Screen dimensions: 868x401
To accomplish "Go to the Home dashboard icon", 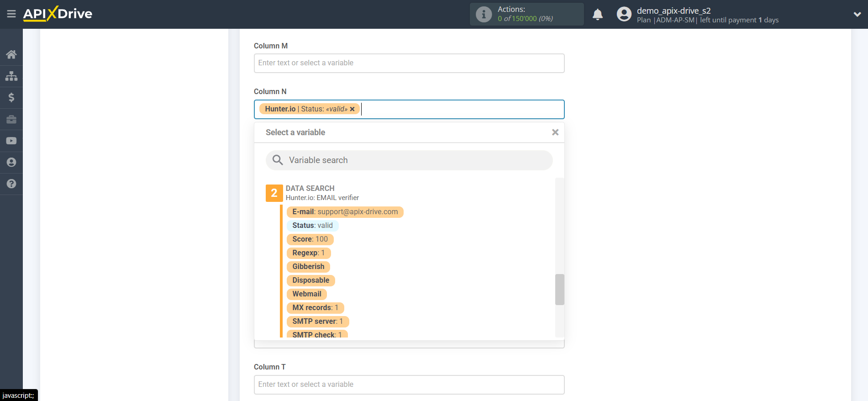I will 11,54.
